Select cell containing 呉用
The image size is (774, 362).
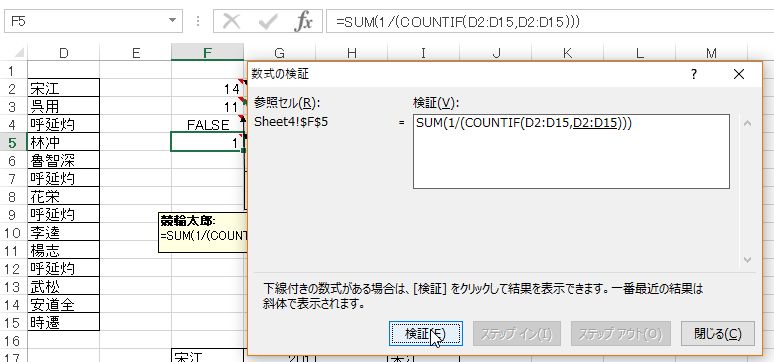[x=64, y=107]
